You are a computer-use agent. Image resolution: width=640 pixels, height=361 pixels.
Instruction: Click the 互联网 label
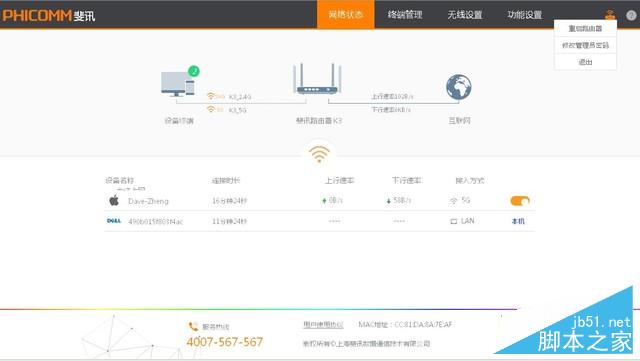coord(460,121)
